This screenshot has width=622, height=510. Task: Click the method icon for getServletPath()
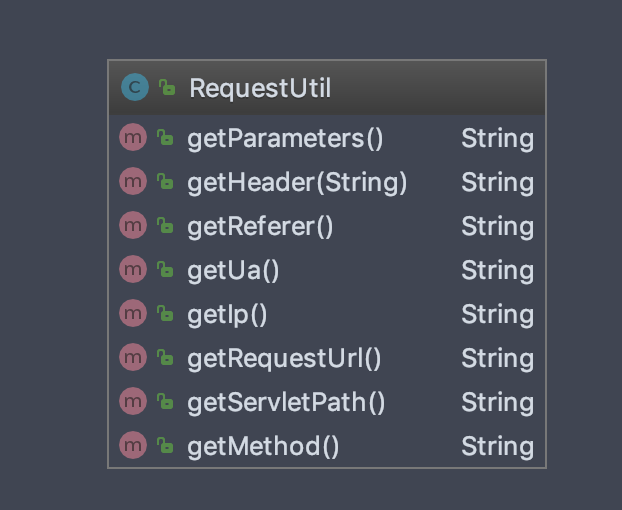(133, 402)
